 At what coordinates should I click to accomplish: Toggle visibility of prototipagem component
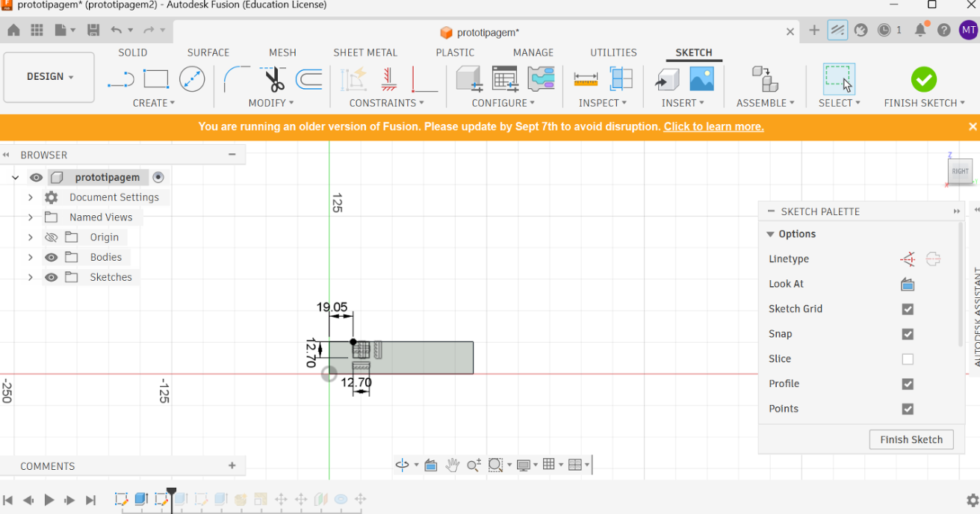click(36, 178)
